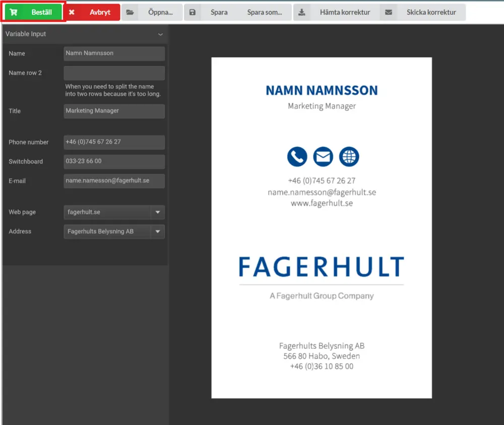Focus the empty Name row 2 field

[x=114, y=73]
